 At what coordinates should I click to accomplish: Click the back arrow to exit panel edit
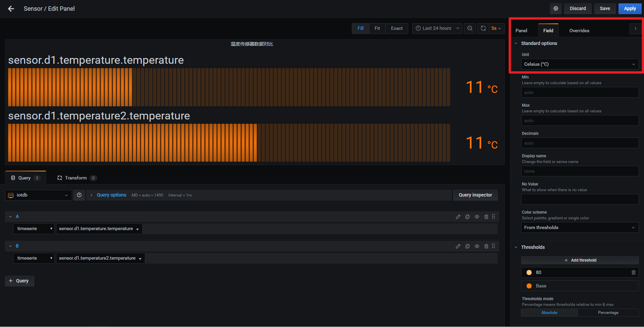coord(10,8)
